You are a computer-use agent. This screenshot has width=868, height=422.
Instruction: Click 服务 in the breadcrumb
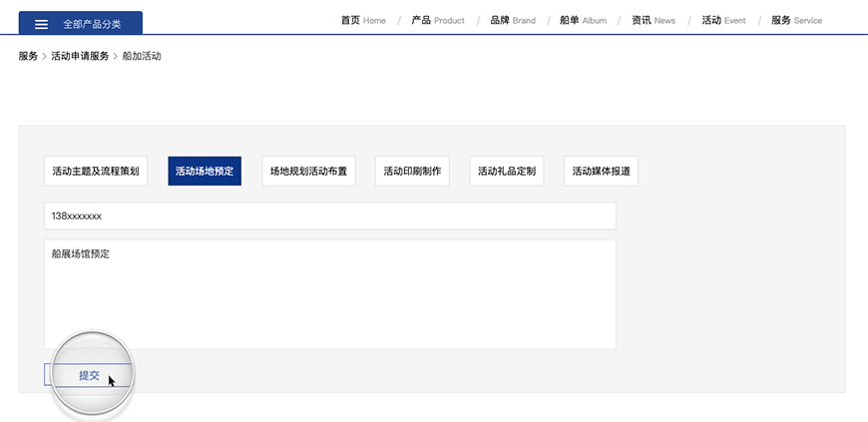coord(28,56)
